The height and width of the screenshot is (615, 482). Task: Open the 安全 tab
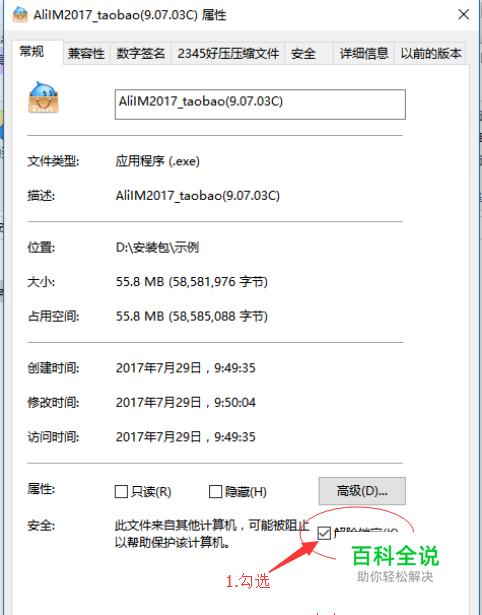click(309, 53)
